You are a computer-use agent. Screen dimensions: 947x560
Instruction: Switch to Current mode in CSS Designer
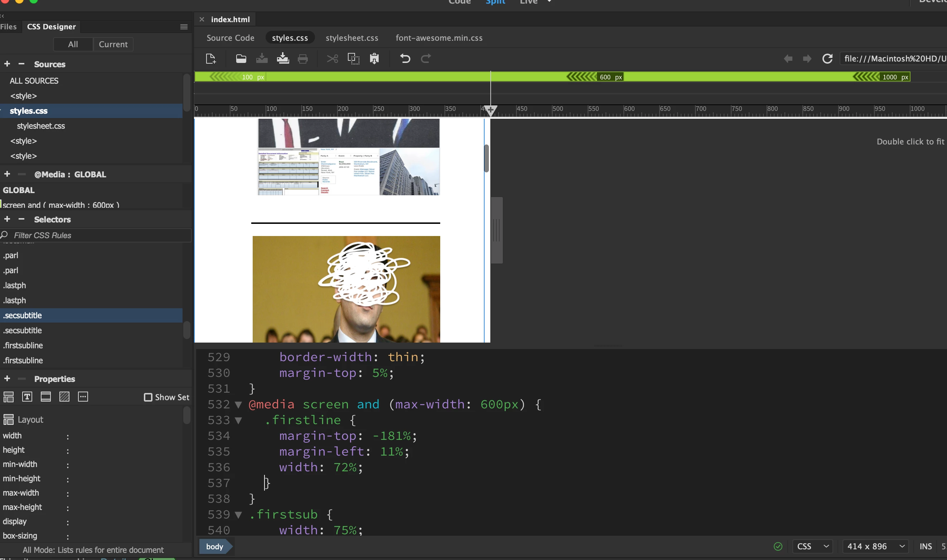(x=113, y=45)
